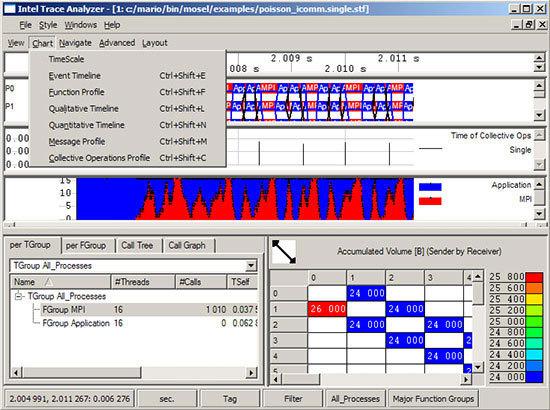This screenshot has width=550, height=410.
Task: Click message matrix scroll up arrow
Action: click(x=478, y=277)
